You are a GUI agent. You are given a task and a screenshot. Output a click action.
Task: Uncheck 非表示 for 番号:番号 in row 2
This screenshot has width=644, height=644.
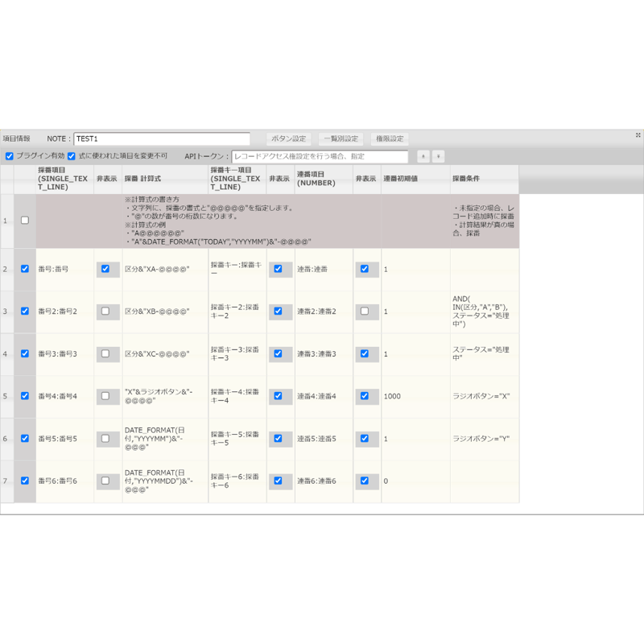tap(105, 269)
